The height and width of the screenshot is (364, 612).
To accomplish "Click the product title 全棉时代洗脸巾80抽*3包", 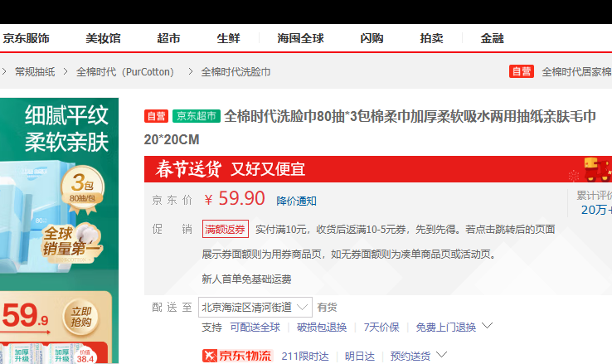I will [x=370, y=128].
